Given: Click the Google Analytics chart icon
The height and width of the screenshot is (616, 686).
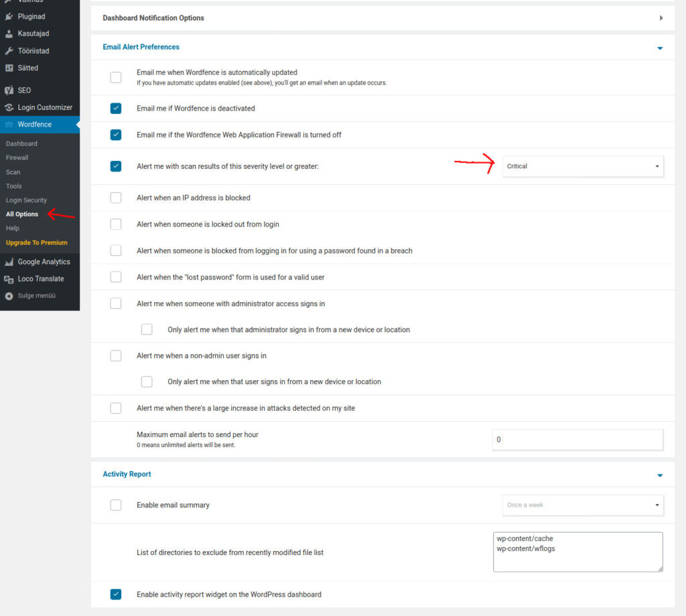Looking at the screenshot, I should tap(9, 262).
